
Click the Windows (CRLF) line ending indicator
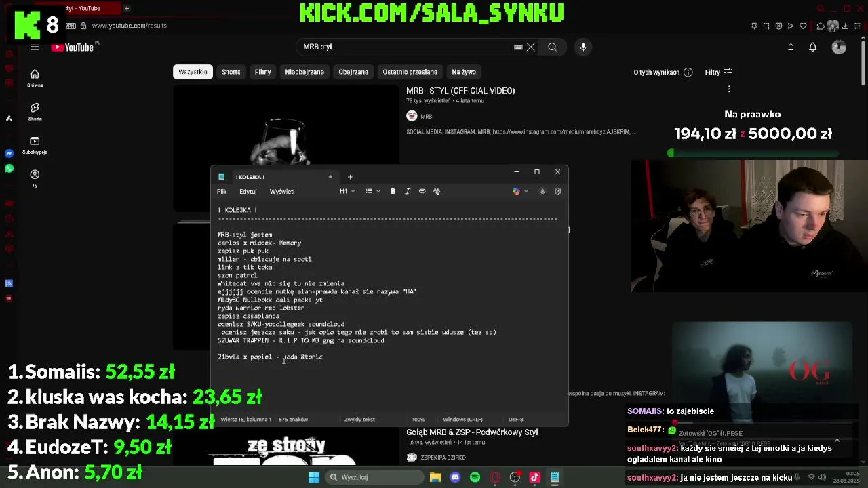point(462,419)
